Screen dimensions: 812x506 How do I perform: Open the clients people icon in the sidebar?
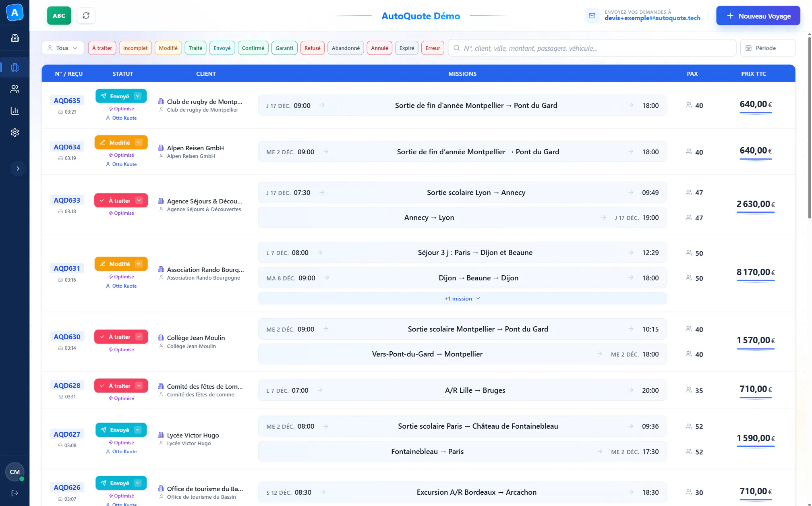(15, 89)
